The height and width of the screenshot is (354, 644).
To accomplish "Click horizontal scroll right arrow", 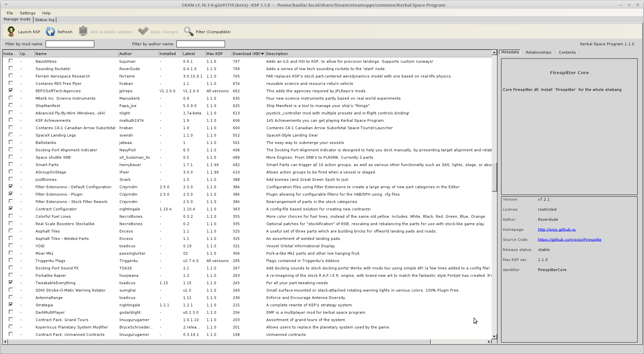I will tap(489, 342).
